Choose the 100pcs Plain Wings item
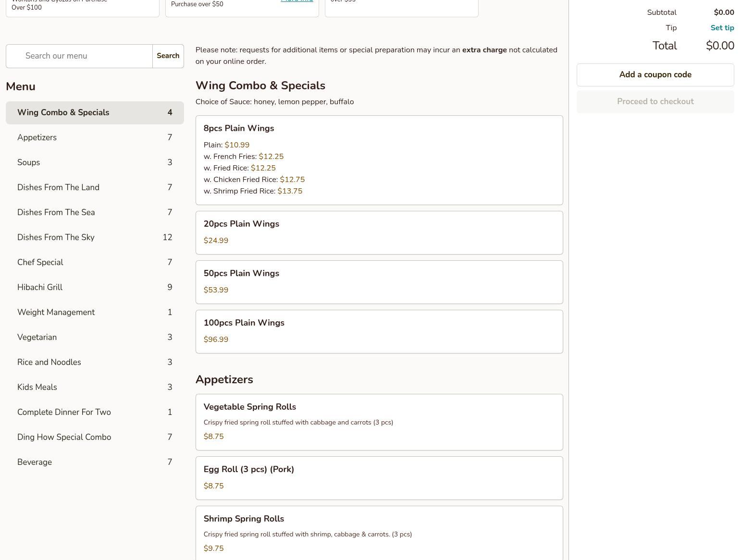 pyautogui.click(x=379, y=331)
